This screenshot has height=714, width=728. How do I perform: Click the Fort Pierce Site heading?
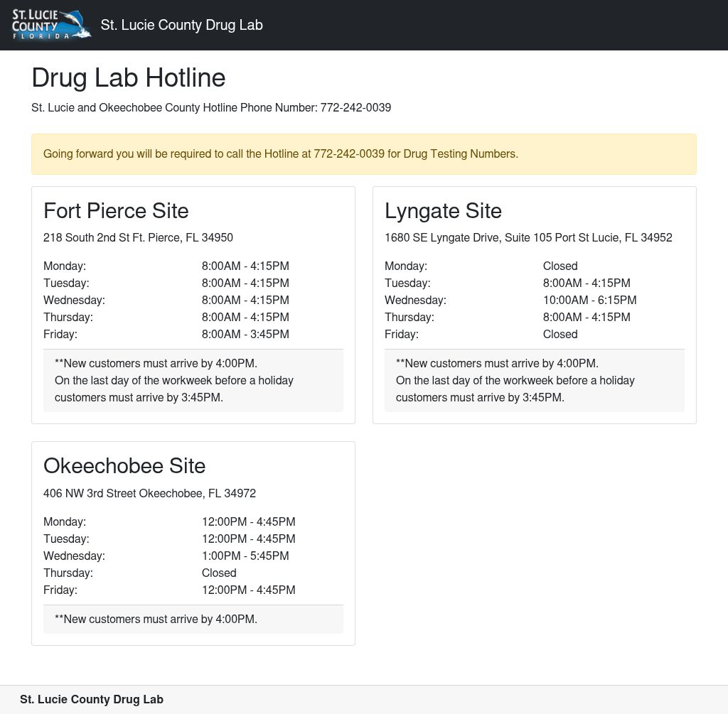[116, 211]
